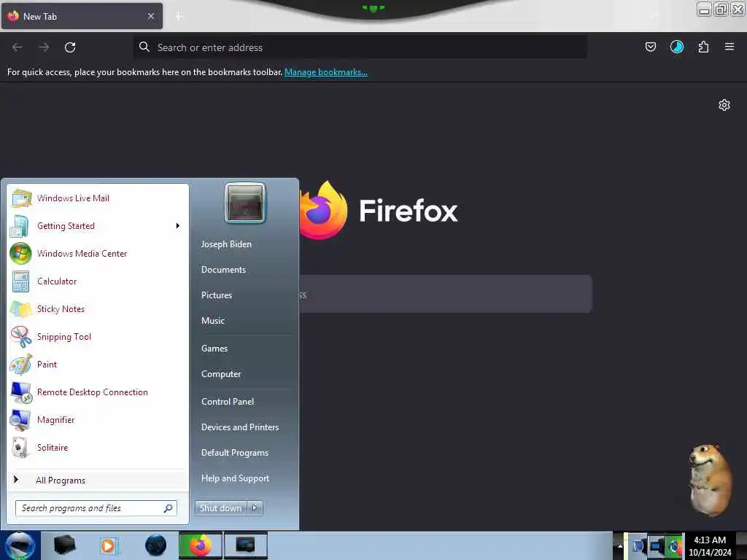Open the Firefox hamburger application menu
The height and width of the screenshot is (560, 747).
coord(729,47)
